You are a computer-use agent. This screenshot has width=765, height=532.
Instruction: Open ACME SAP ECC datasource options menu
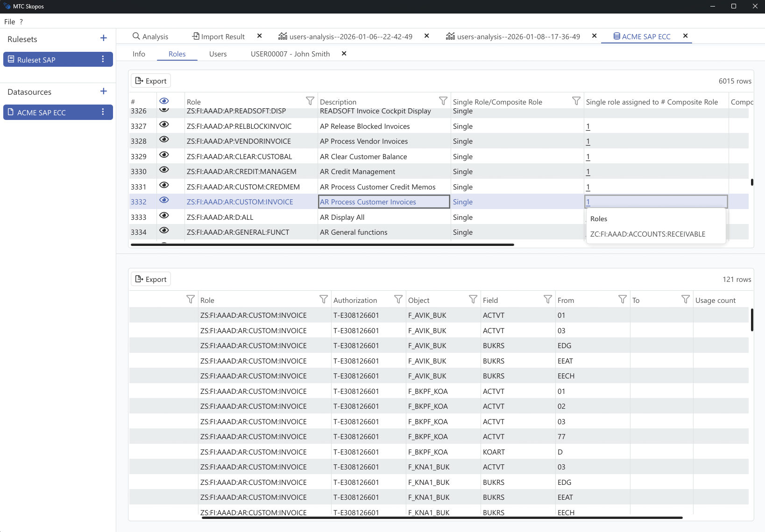coord(103,112)
